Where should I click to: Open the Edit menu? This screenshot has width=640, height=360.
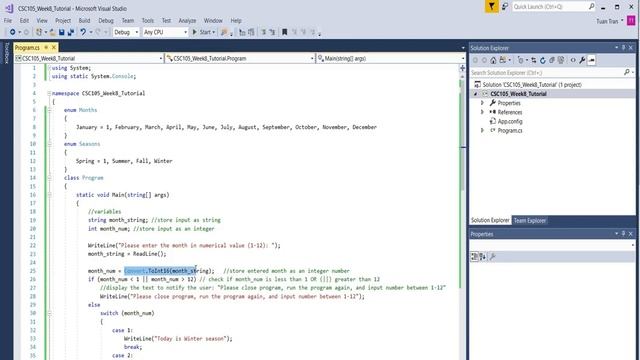(24, 20)
